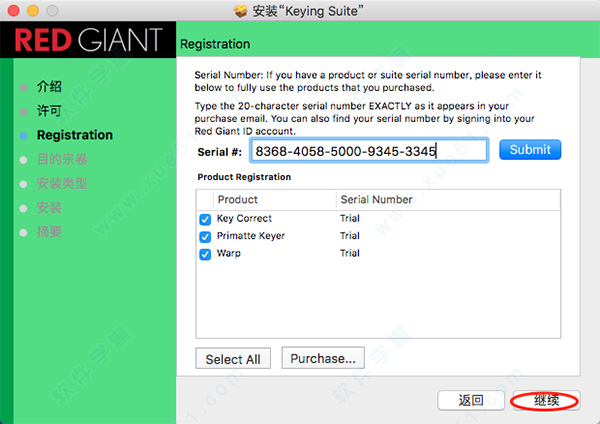The image size is (600, 424).
Task: Minimize the installer with the yellow button
Action: pyautogui.click(x=33, y=10)
